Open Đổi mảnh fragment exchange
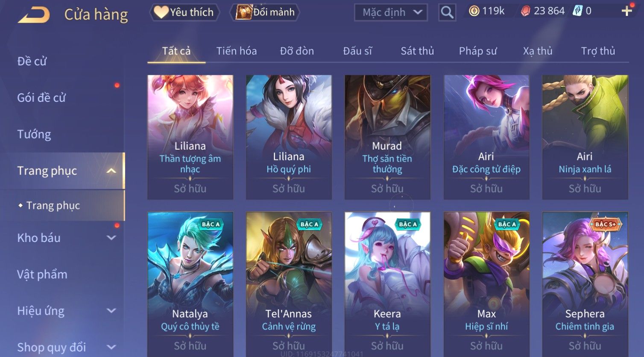This screenshot has width=644, height=357. point(265,12)
